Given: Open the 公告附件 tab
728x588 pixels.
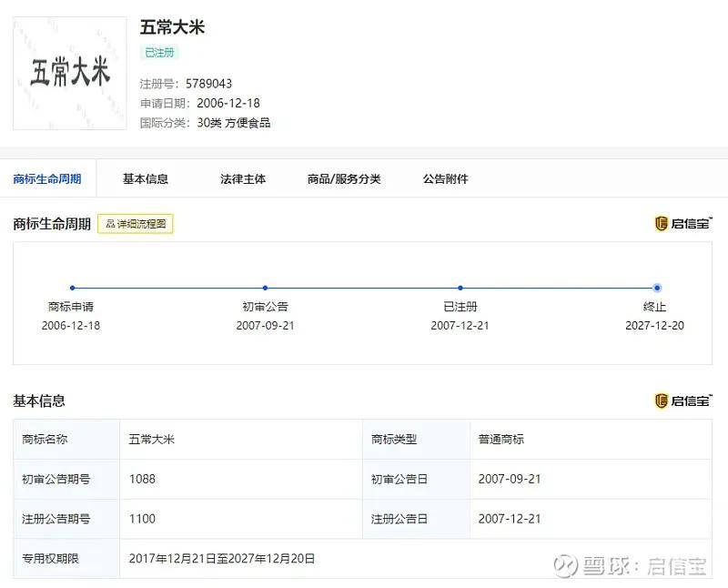Looking at the screenshot, I should (445, 179).
